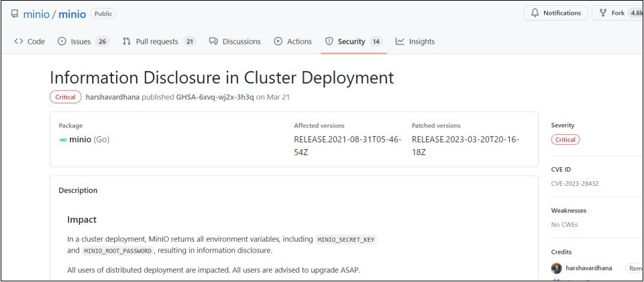Switch to the Pull requests tab

click(x=160, y=41)
